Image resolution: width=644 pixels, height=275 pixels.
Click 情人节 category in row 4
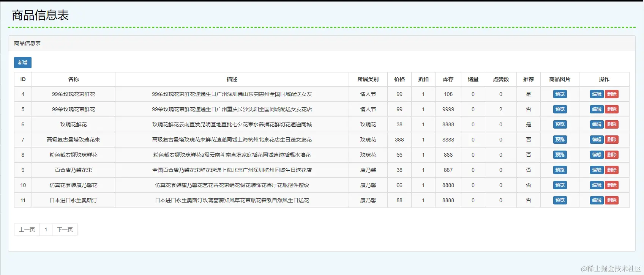click(368, 94)
